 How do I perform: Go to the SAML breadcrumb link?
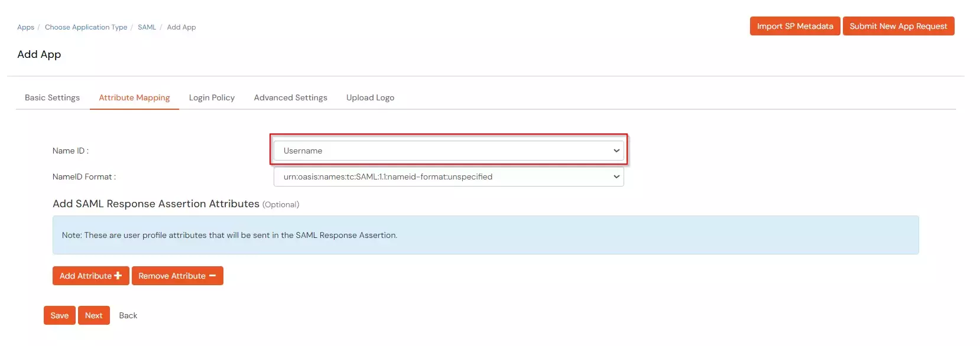pyautogui.click(x=147, y=27)
